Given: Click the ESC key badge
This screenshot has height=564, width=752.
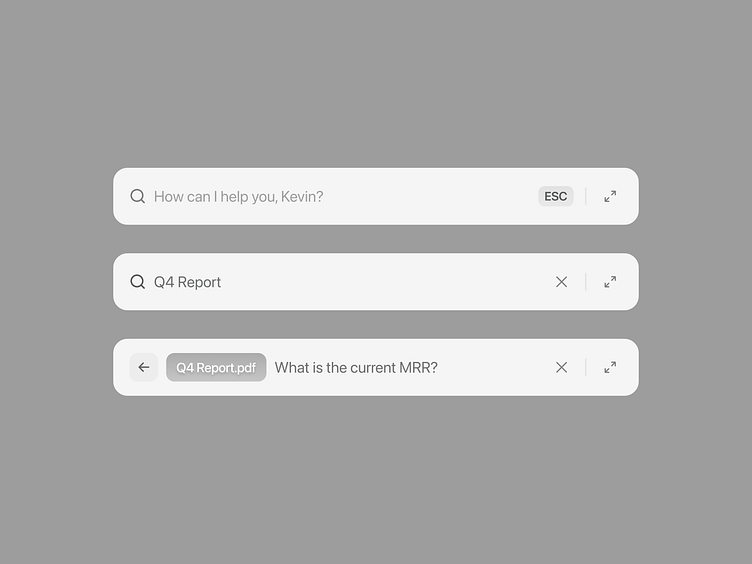Looking at the screenshot, I should point(555,196).
